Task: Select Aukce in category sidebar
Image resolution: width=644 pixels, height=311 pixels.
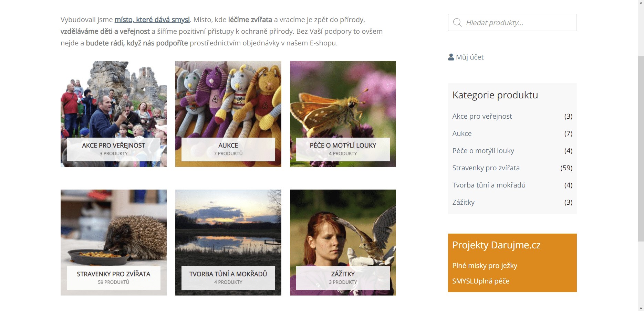Action: coord(462,133)
